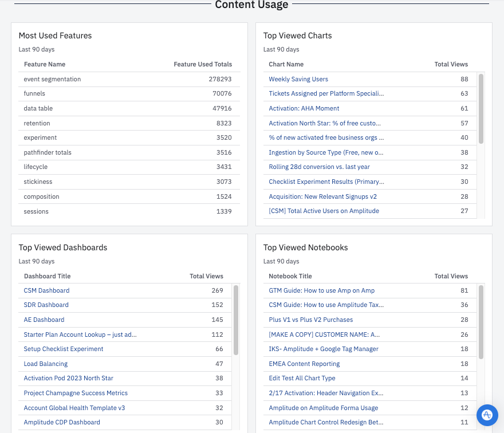Image resolution: width=504 pixels, height=433 pixels.
Task: Click the Weekly Saving Users chart link
Action: [298, 78]
